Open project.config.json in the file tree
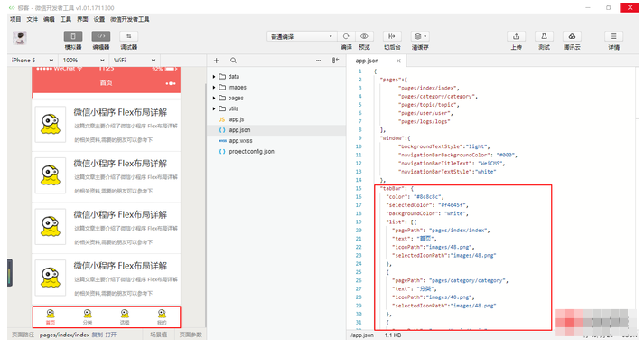644x349 pixels. [x=251, y=151]
